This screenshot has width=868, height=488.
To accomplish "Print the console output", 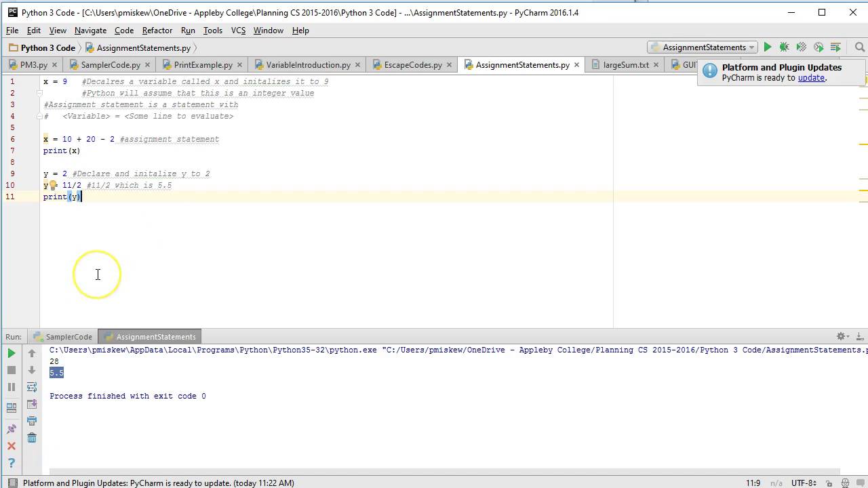I will pos(32,421).
